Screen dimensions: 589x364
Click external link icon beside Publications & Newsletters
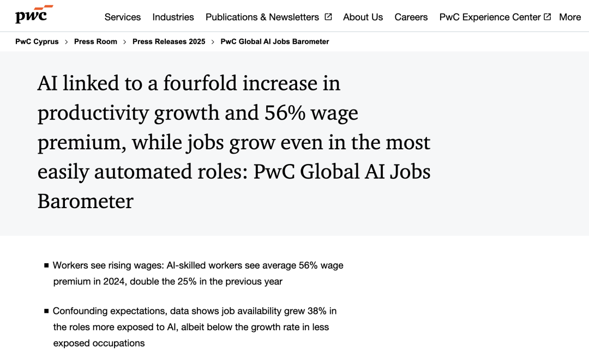coord(328,17)
